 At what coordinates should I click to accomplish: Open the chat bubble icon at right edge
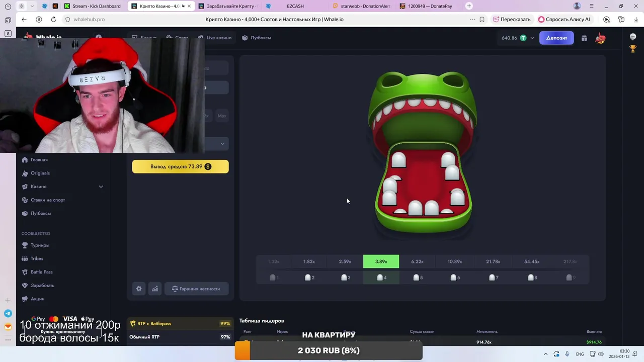[633, 37]
